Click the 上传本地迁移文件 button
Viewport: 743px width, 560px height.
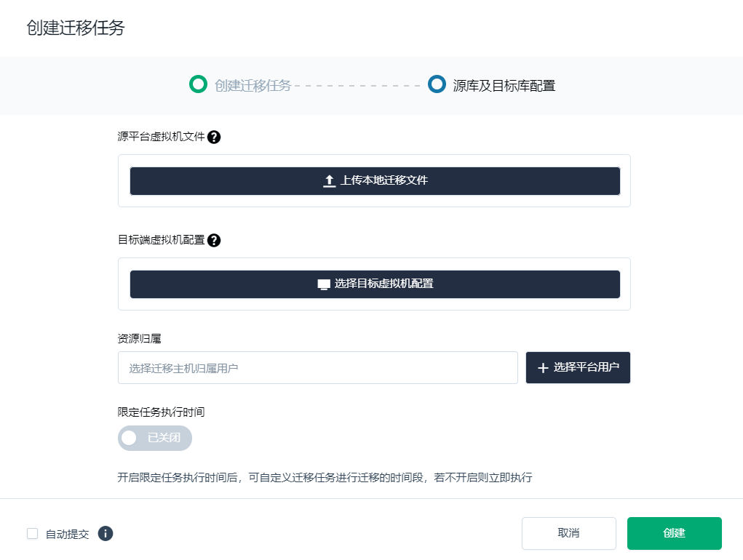(375, 181)
